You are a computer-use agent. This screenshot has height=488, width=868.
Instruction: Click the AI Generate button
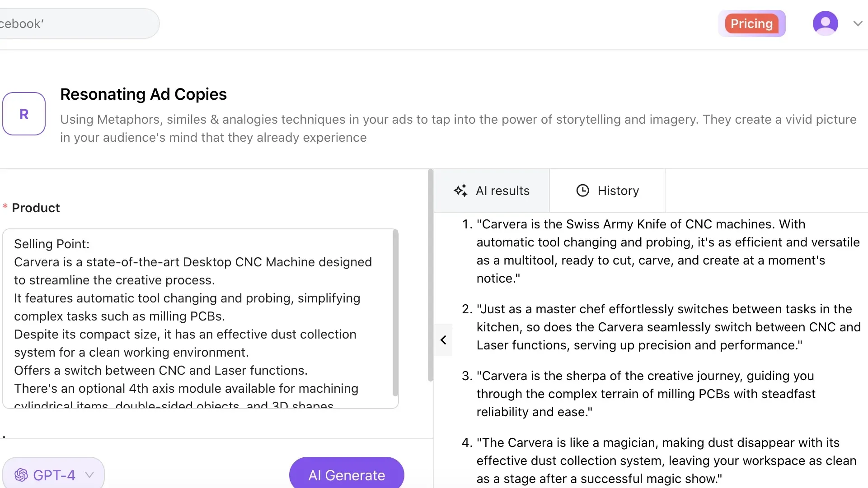pyautogui.click(x=346, y=475)
